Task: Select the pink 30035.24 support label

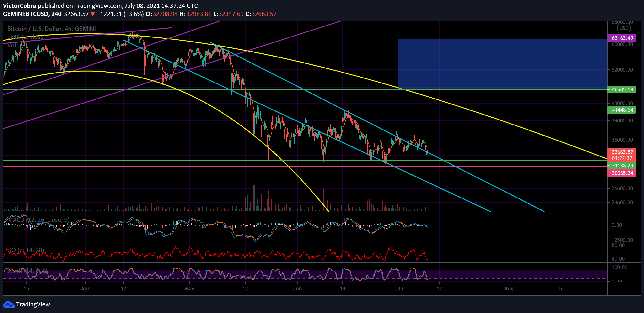Action: 622,173
